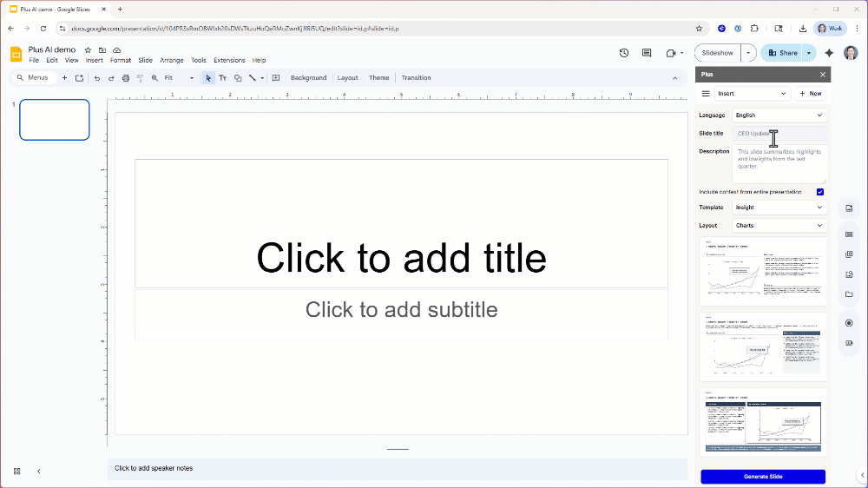This screenshot has width=868, height=488.
Task: Click the Generate Slide button
Action: coord(763,477)
